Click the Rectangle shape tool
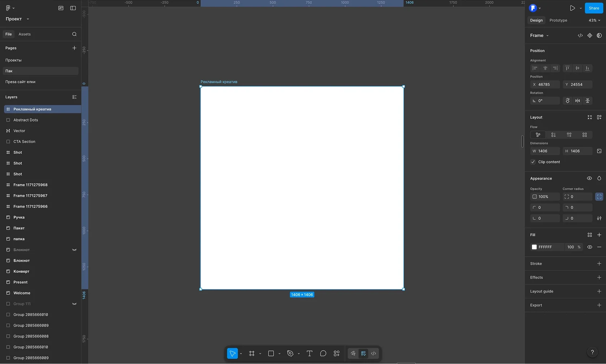Viewport: 606px width, 364px height. 271,354
